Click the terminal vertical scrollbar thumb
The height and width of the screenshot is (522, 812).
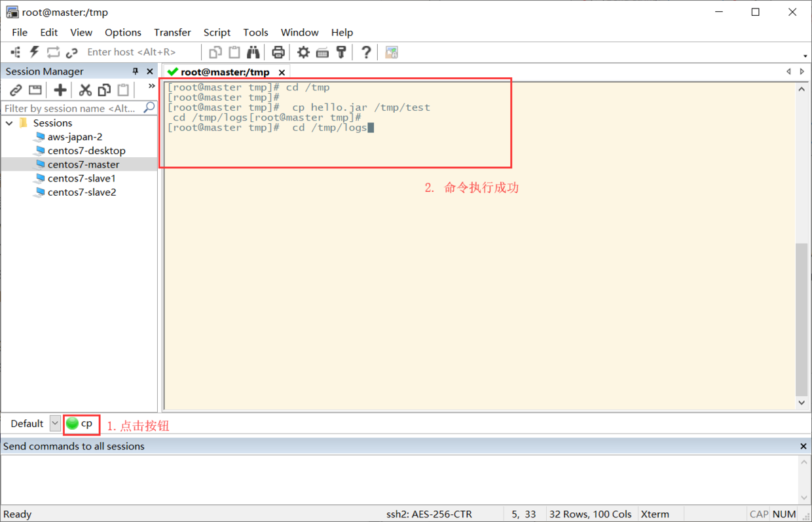tap(802, 320)
